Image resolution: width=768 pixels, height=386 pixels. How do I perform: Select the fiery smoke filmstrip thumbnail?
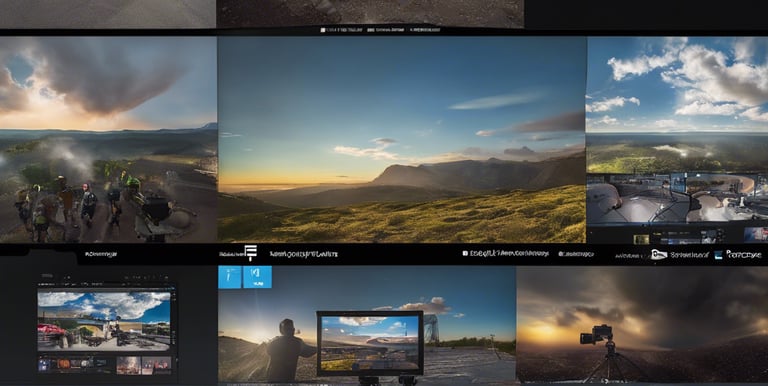tap(129, 365)
